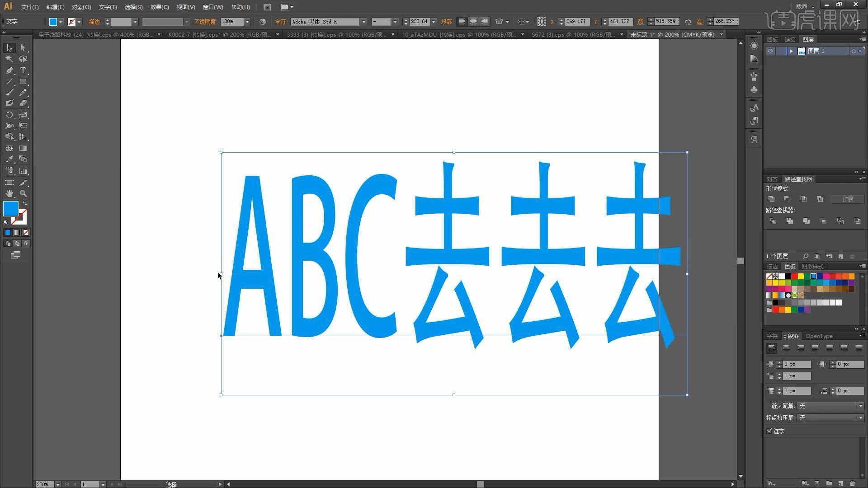Select the Rectangle tool
The image size is (868, 488).
[x=23, y=82]
